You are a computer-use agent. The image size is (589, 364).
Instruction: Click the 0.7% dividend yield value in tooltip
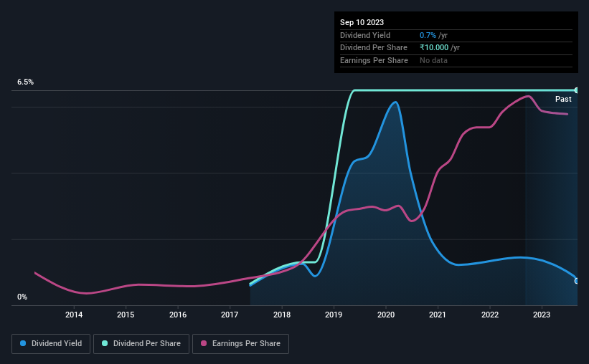pyautogui.click(x=428, y=35)
